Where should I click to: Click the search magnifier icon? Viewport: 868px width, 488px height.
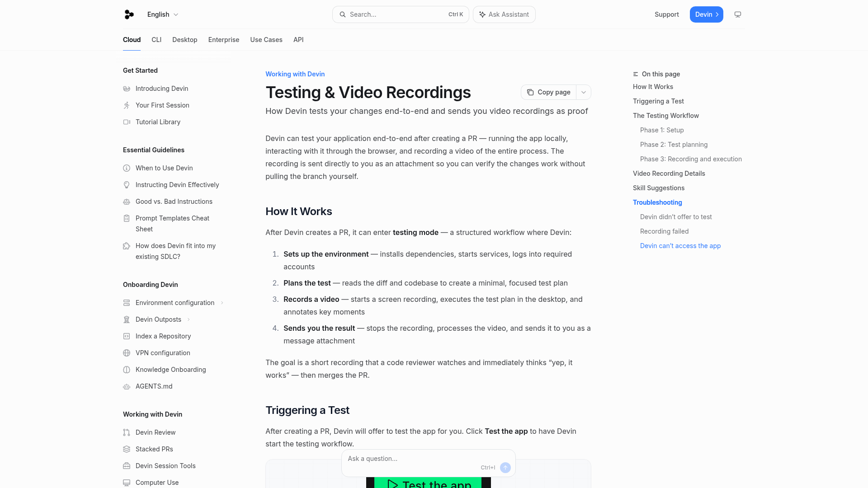pos(343,14)
